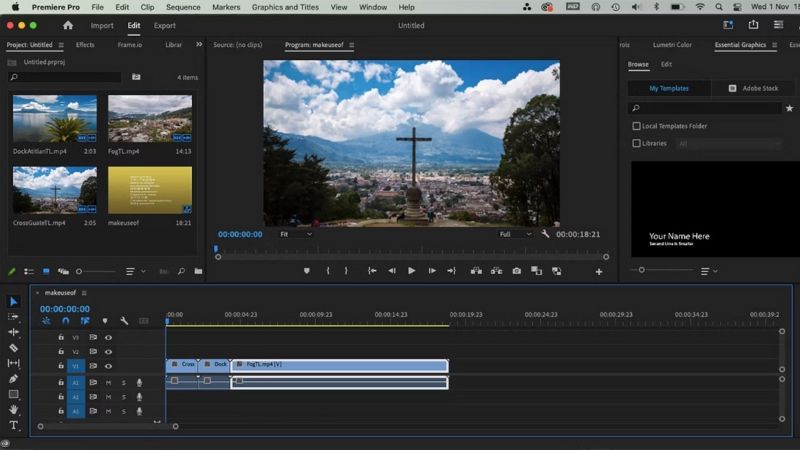
Task: Select the Track Select Forward tool
Action: 14,317
